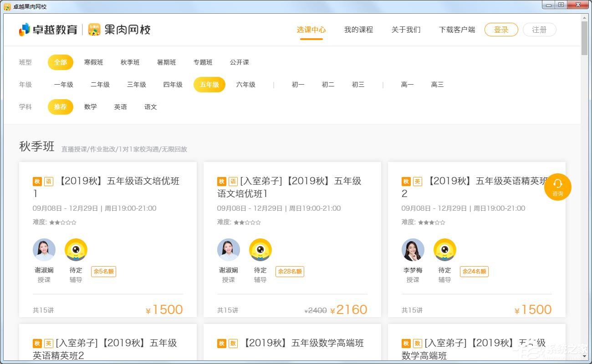
Task: Click the 待定 tutor mascot avatar in first card
Action: (76, 250)
